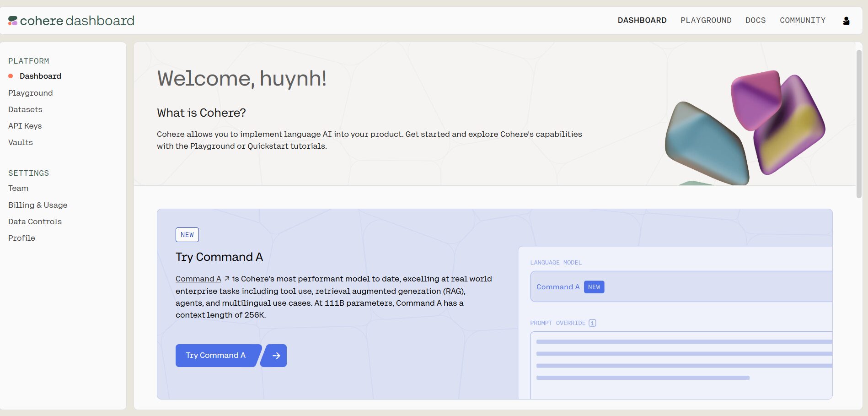Click the NEW badge above Try Command A
The image size is (868, 416).
[187, 235]
